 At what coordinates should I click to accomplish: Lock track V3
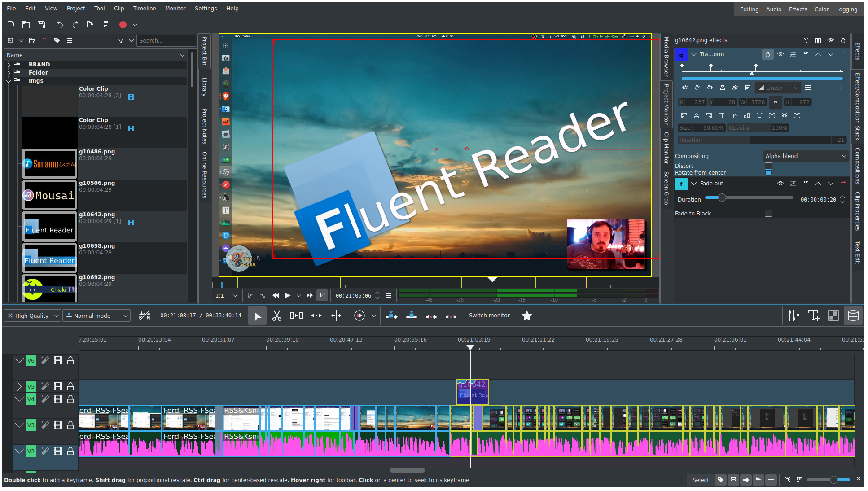click(x=70, y=425)
